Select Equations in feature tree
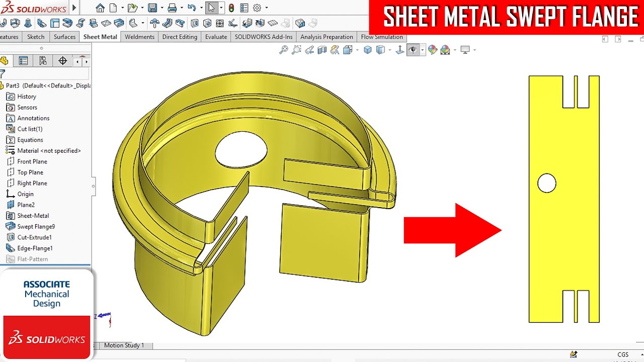644x362 pixels. pyautogui.click(x=30, y=140)
